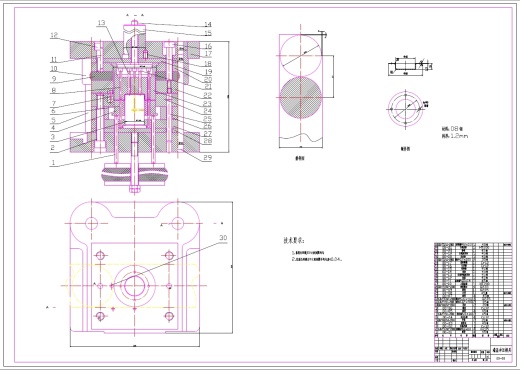520x370 pixels.
Task: Select part callout number 21
Action: coord(208,87)
